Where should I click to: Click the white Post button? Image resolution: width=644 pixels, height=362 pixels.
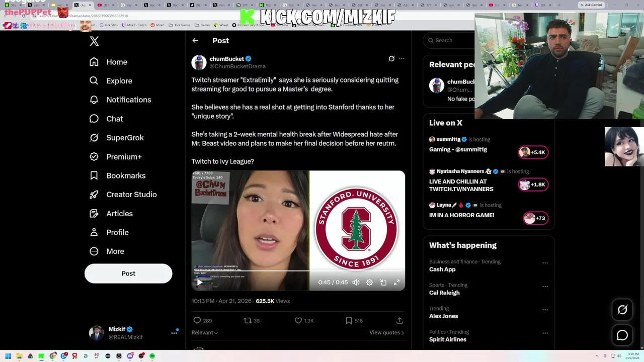[128, 274]
